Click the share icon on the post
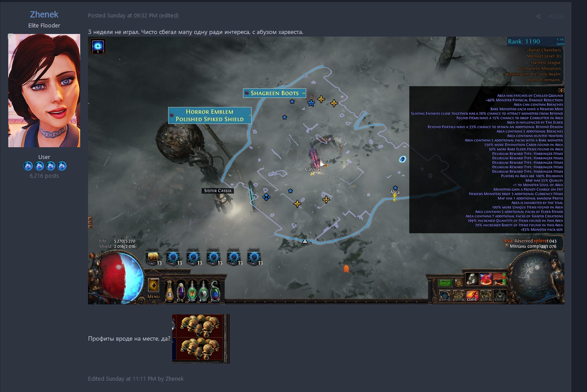 (x=538, y=17)
